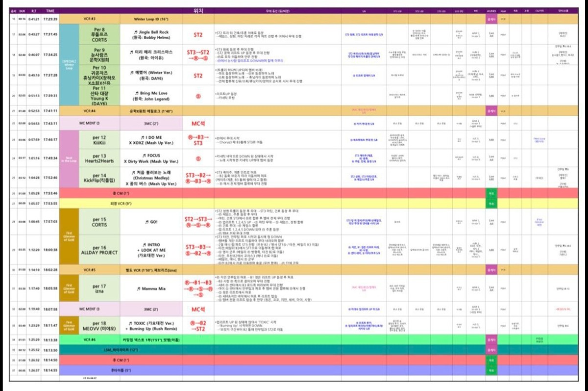
Task: Select the 위치 column header
Action: pyautogui.click(x=197, y=10)
